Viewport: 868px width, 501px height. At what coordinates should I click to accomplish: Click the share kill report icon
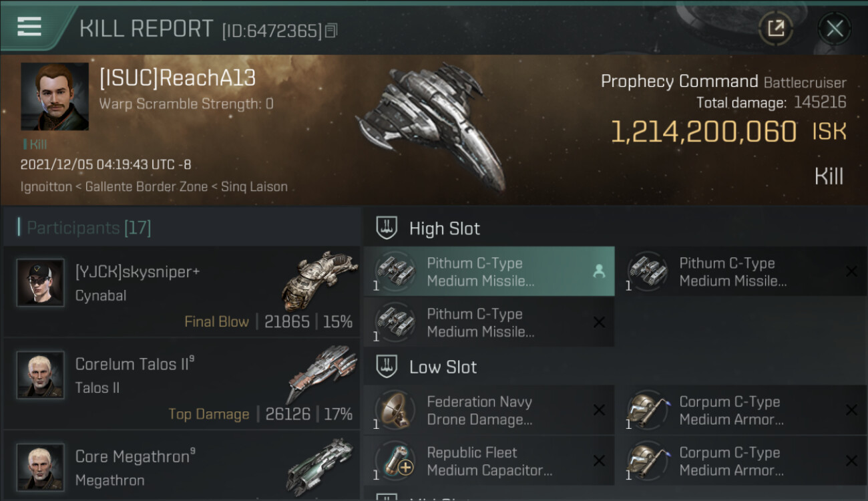pyautogui.click(x=775, y=28)
